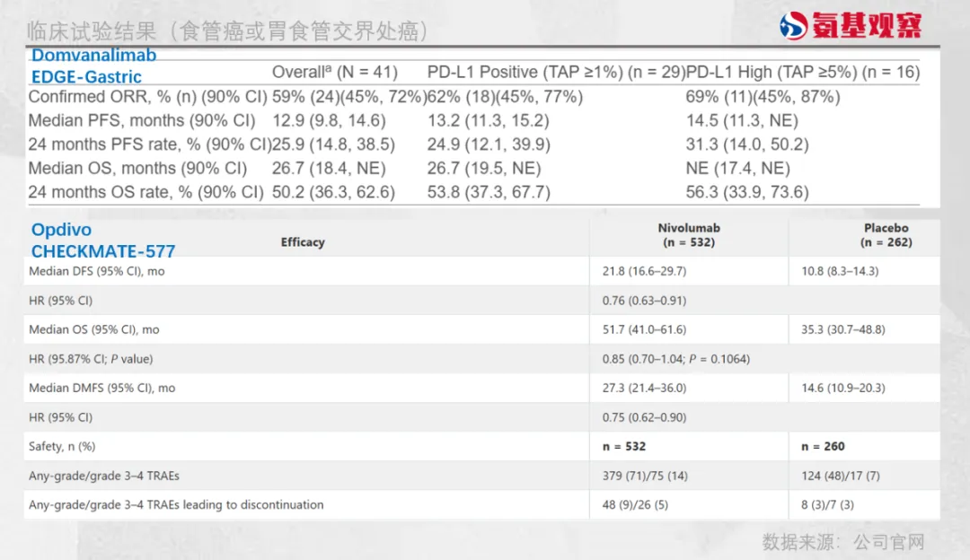The width and height of the screenshot is (970, 560).
Task: Click the 氨基观察 brand name text
Action: tap(867, 26)
